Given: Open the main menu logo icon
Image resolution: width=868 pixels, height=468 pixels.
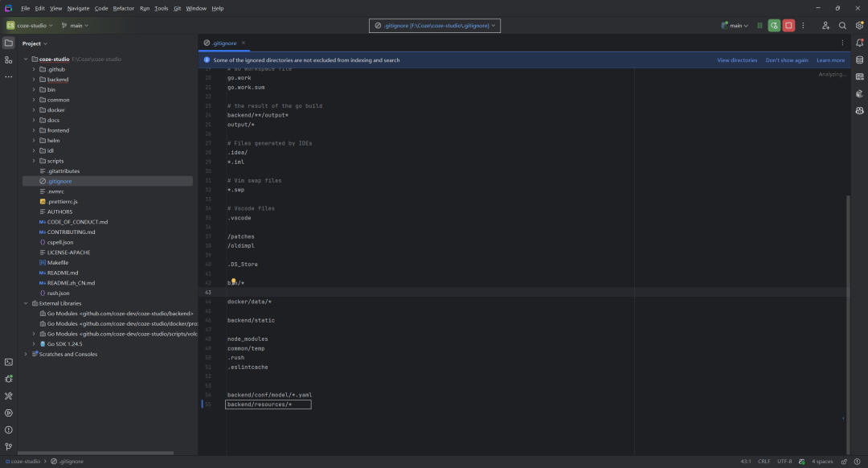Looking at the screenshot, I should pos(8,8).
